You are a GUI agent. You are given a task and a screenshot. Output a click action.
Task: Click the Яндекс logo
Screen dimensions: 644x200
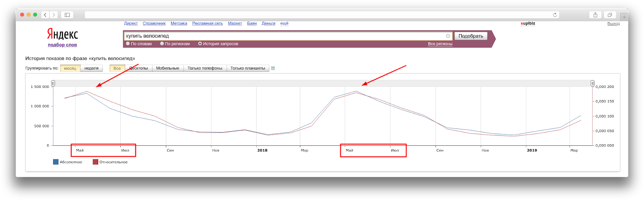(x=62, y=34)
